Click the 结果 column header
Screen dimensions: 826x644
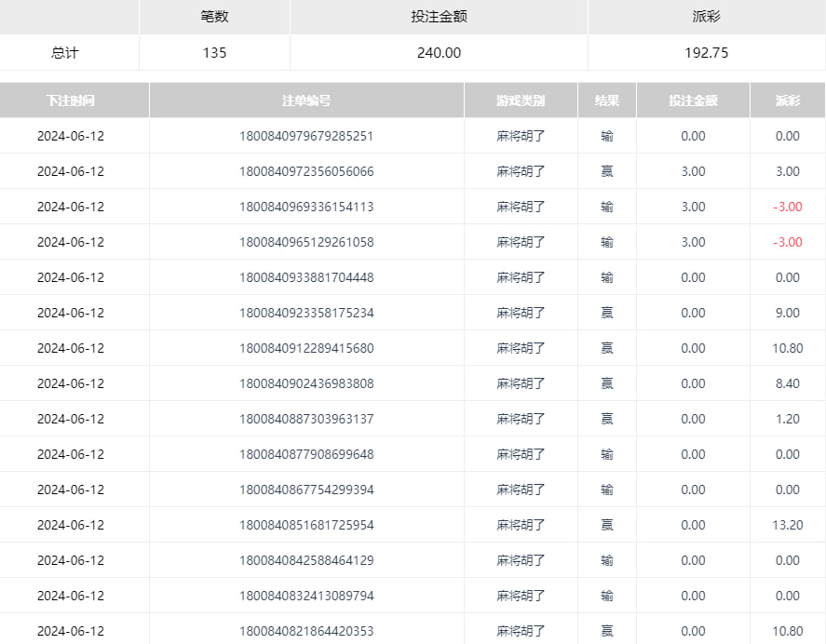(x=607, y=101)
